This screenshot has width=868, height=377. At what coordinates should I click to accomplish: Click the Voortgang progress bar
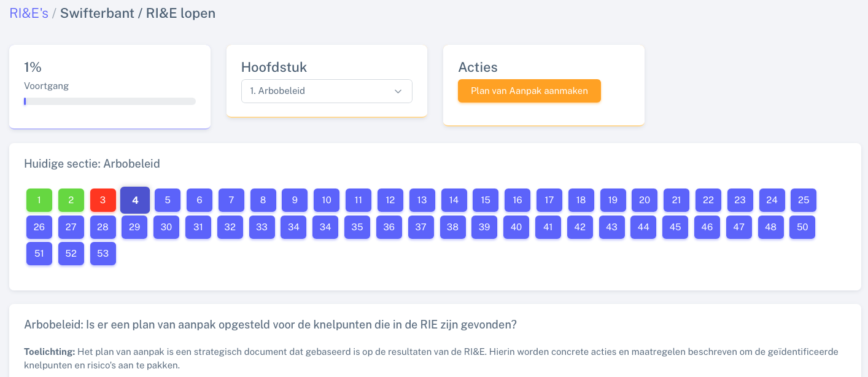point(110,101)
